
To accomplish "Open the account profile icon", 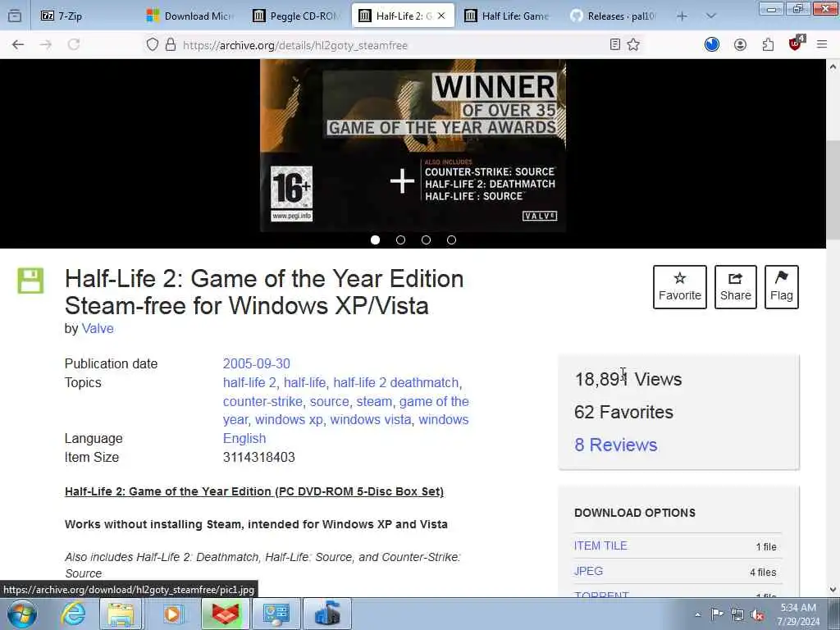I will pyautogui.click(x=741, y=45).
